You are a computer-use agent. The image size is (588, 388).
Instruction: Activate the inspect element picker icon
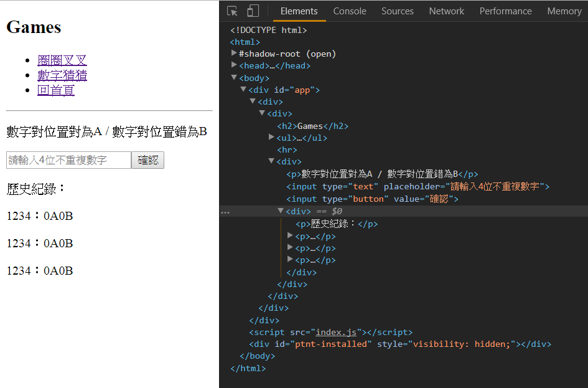coord(232,11)
